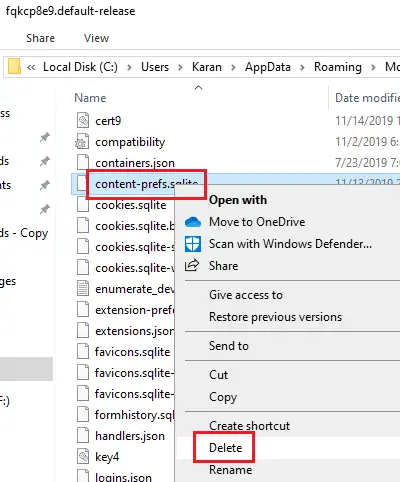The width and height of the screenshot is (400, 482).
Task: Open the Share ribbon tab
Action: tap(40, 38)
